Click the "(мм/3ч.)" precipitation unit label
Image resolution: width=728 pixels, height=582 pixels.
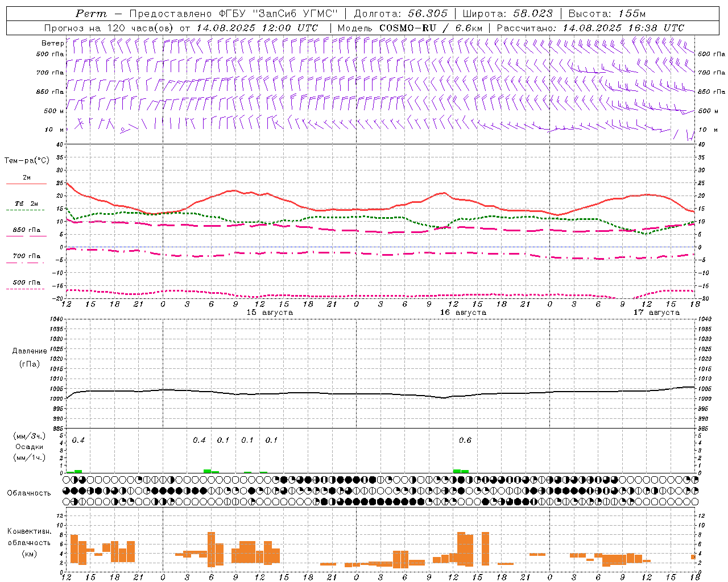[x=30, y=436]
